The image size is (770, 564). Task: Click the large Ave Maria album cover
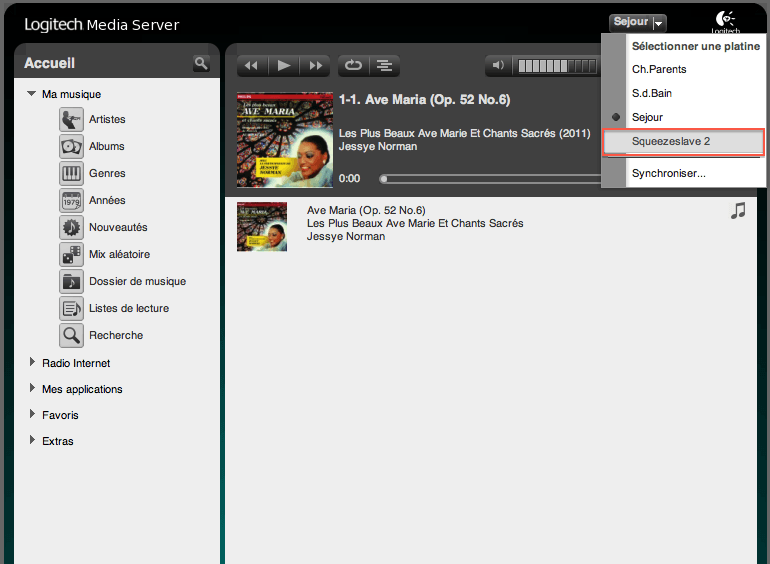click(x=285, y=140)
